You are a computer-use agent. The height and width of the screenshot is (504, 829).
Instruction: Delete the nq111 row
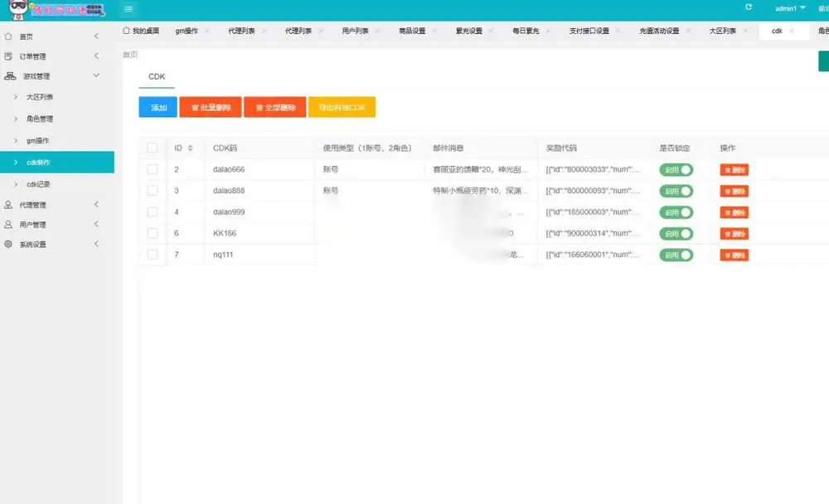[x=734, y=255]
